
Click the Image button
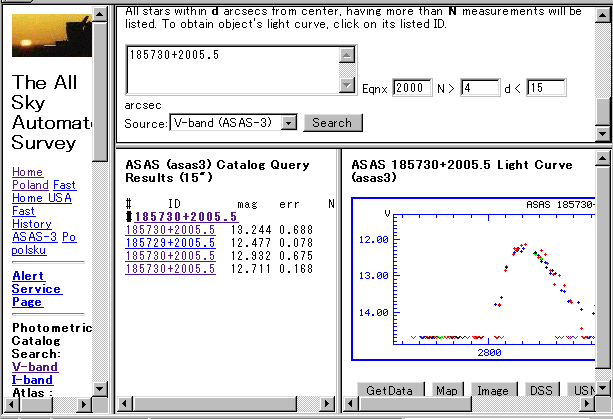[494, 390]
